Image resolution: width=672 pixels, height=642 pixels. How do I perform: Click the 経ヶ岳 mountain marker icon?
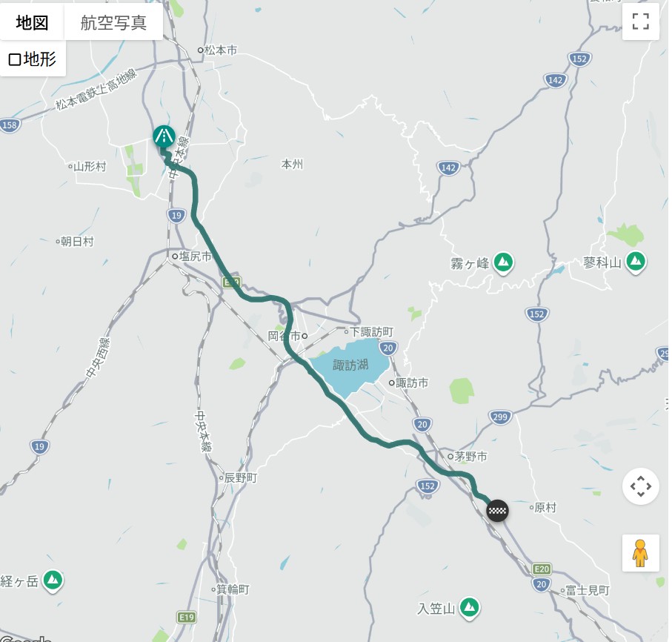(x=53, y=581)
